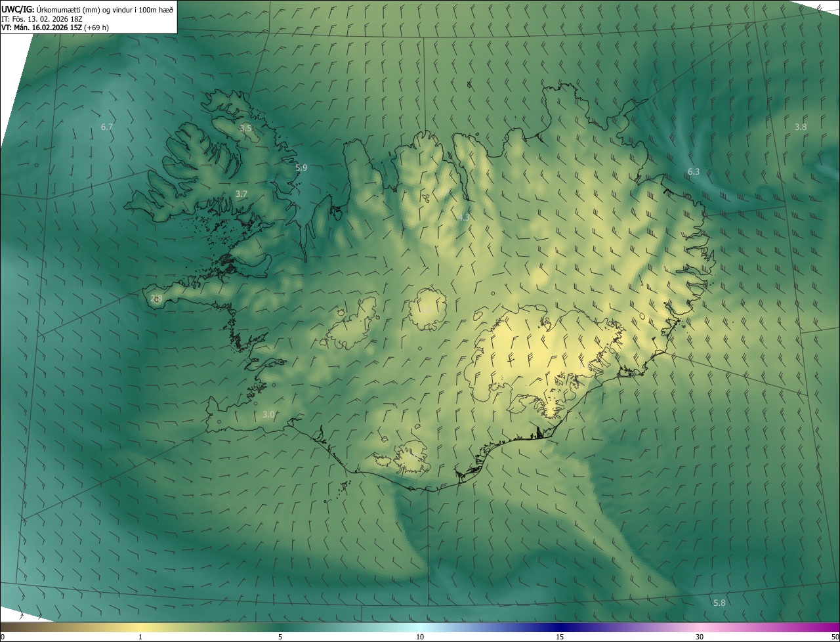
Task: Click the '1' tick label on the colour scale
Action: (140, 637)
